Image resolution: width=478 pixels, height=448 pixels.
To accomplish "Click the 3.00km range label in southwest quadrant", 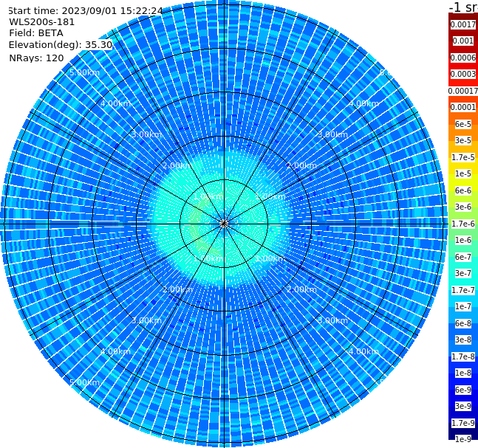I will click(146, 320).
